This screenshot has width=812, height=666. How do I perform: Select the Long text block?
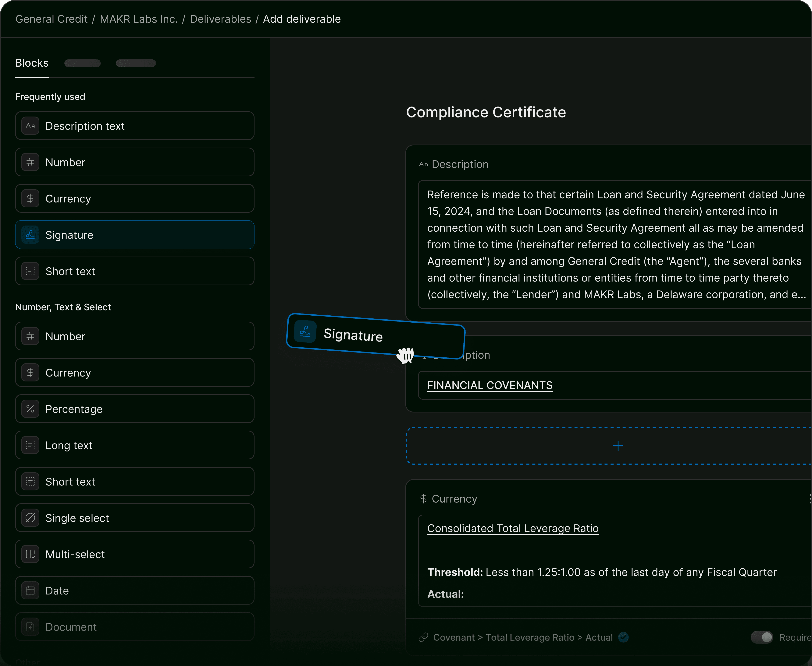click(134, 445)
